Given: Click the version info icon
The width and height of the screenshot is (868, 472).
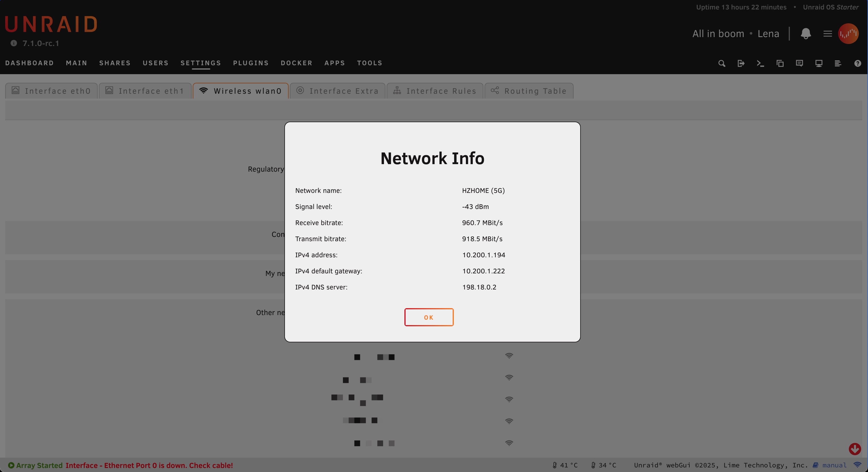Looking at the screenshot, I should pyautogui.click(x=13, y=43).
